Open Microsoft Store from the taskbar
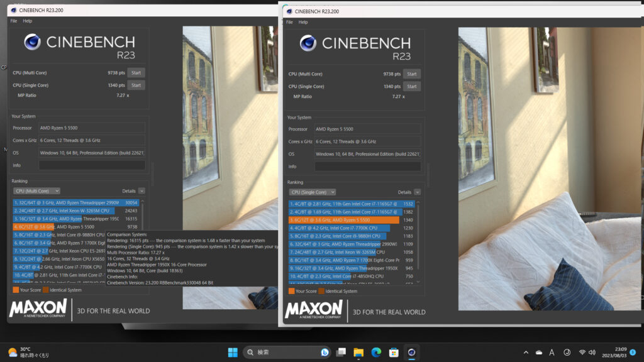 pos(394,353)
